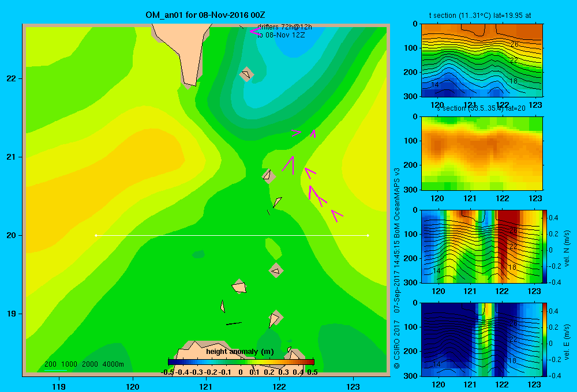
Task: Click the 'drifters 72h@12h' label
Action: [x=284, y=27]
